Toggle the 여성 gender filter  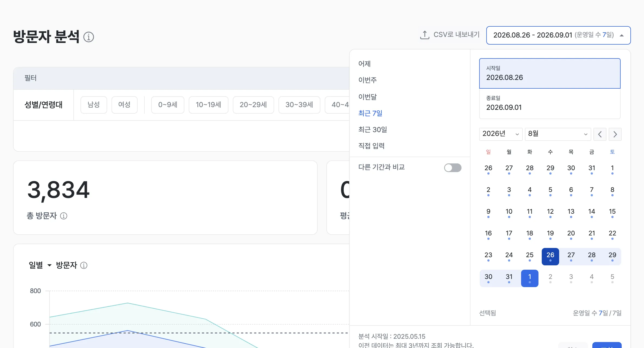coord(124,105)
